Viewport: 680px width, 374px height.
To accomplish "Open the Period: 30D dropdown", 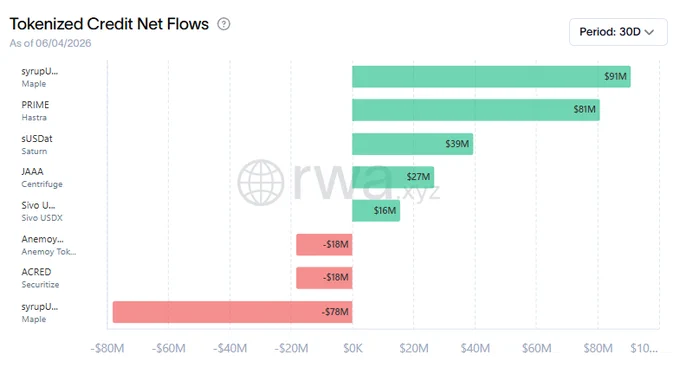I will coord(618,32).
